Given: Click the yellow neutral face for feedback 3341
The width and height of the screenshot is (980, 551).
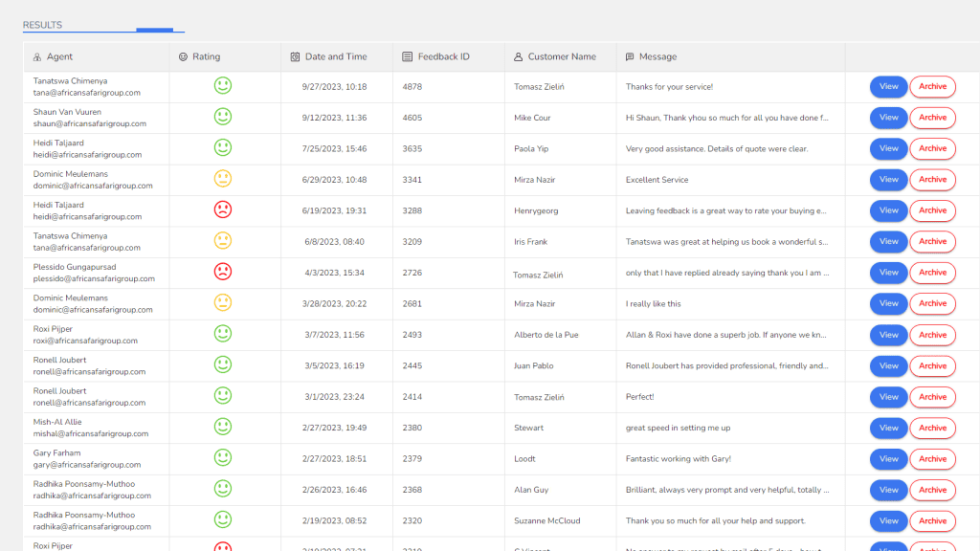Looking at the screenshot, I should (223, 179).
